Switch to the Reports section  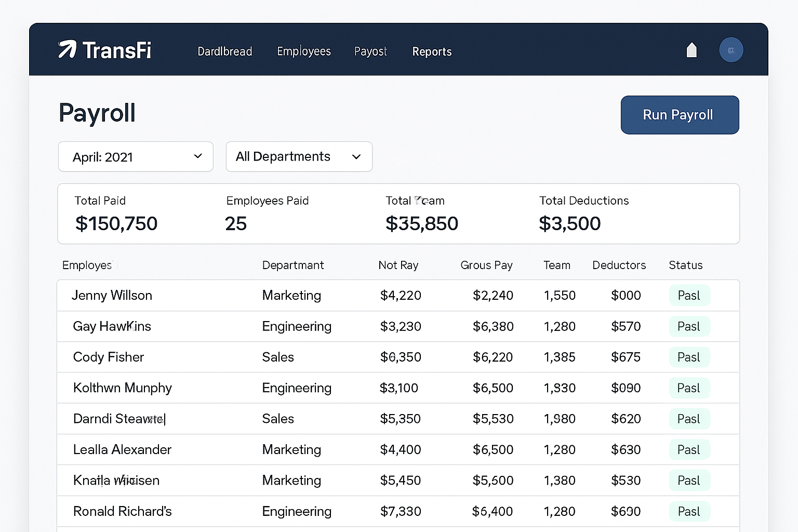(432, 51)
